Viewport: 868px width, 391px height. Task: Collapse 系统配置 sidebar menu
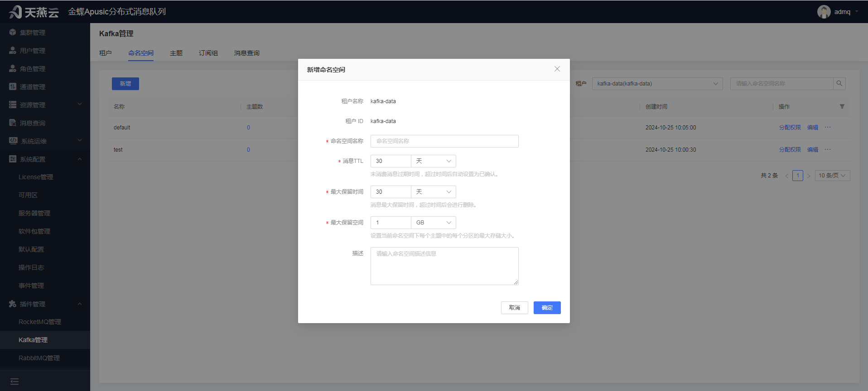(45, 159)
